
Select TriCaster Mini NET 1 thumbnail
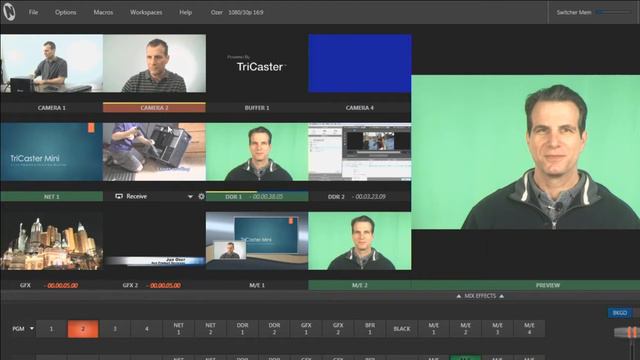(51, 152)
